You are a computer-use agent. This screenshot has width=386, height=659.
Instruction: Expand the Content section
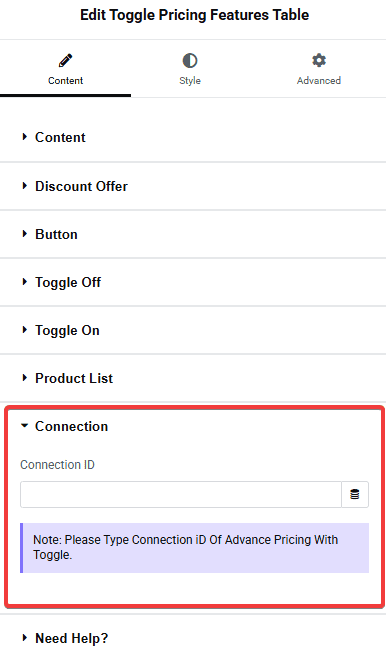coord(193,137)
